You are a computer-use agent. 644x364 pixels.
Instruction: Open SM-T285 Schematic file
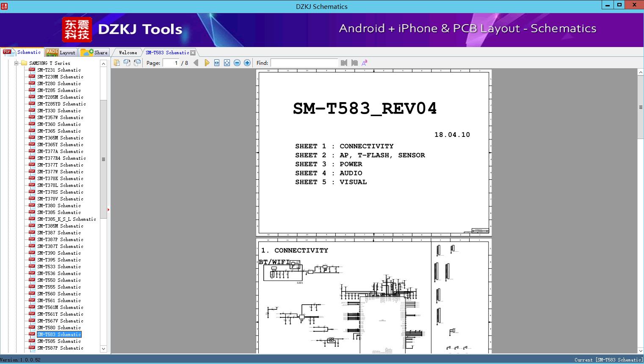point(59,90)
